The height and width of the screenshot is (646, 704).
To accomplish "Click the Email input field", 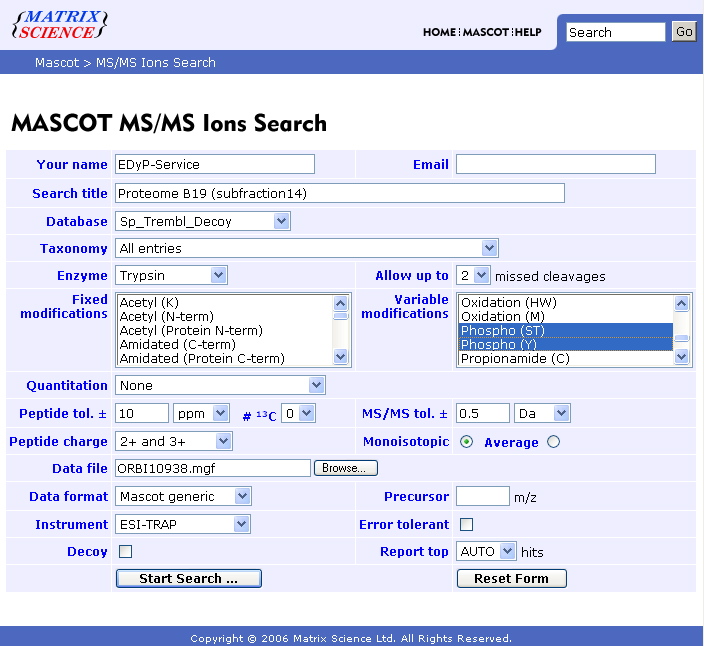I will [555, 164].
